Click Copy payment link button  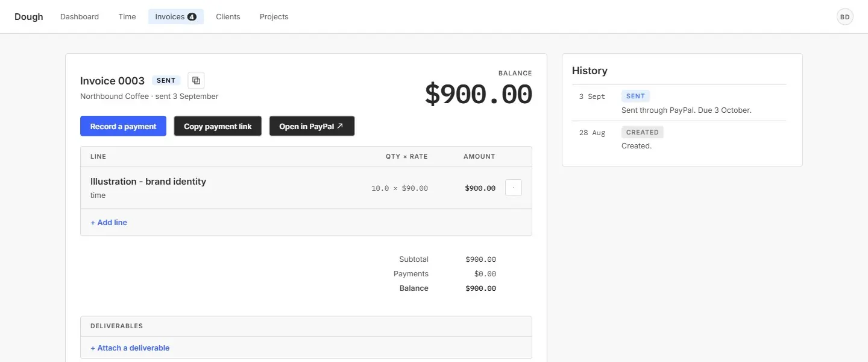tap(218, 126)
